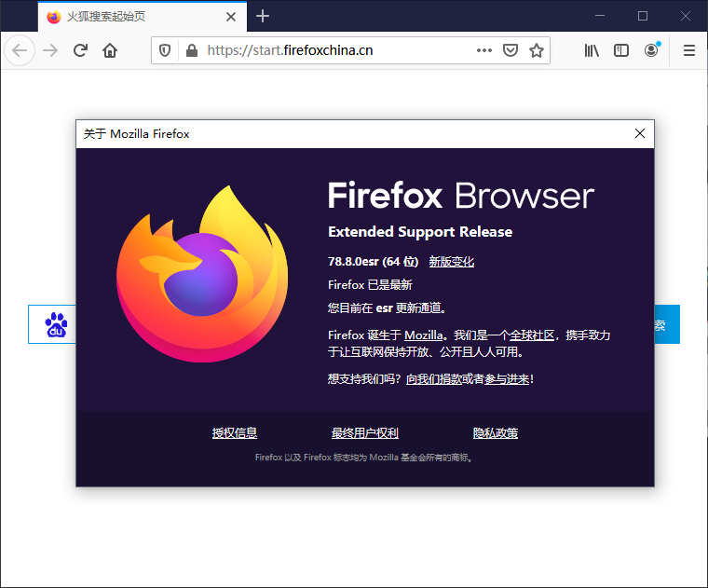Bookmark this page with star icon
Viewport: 708px width, 588px height.
[537, 50]
